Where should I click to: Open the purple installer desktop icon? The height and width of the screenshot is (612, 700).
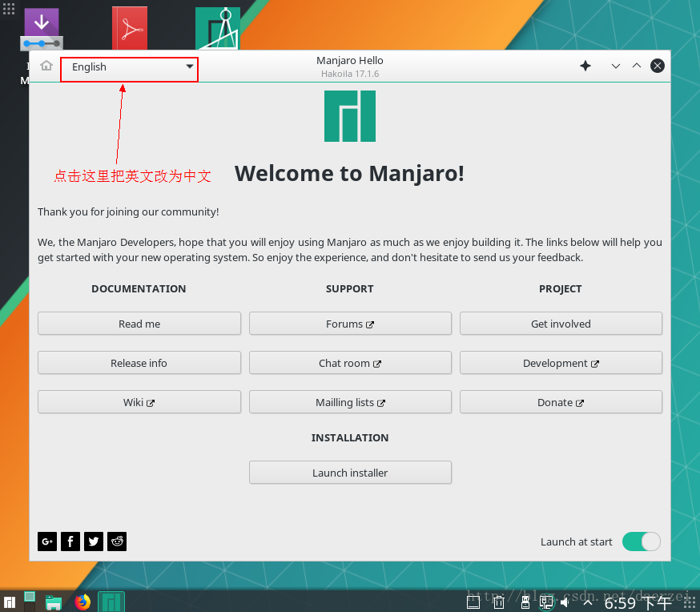click(x=42, y=29)
